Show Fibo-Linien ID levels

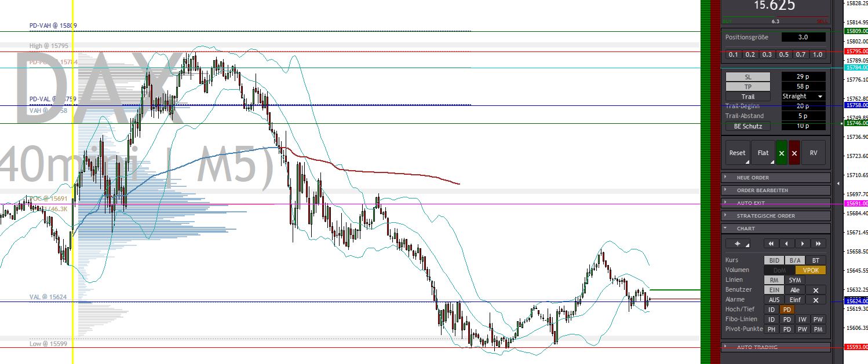(x=771, y=319)
